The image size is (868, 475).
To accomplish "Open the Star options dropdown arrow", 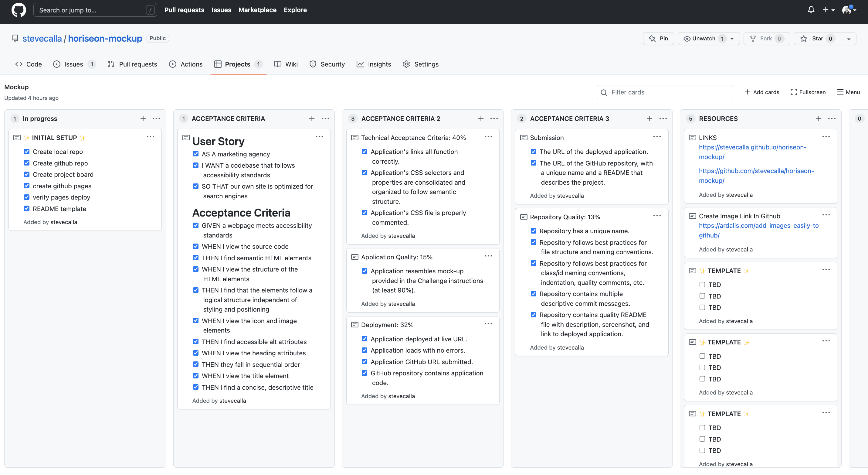I will tap(849, 39).
